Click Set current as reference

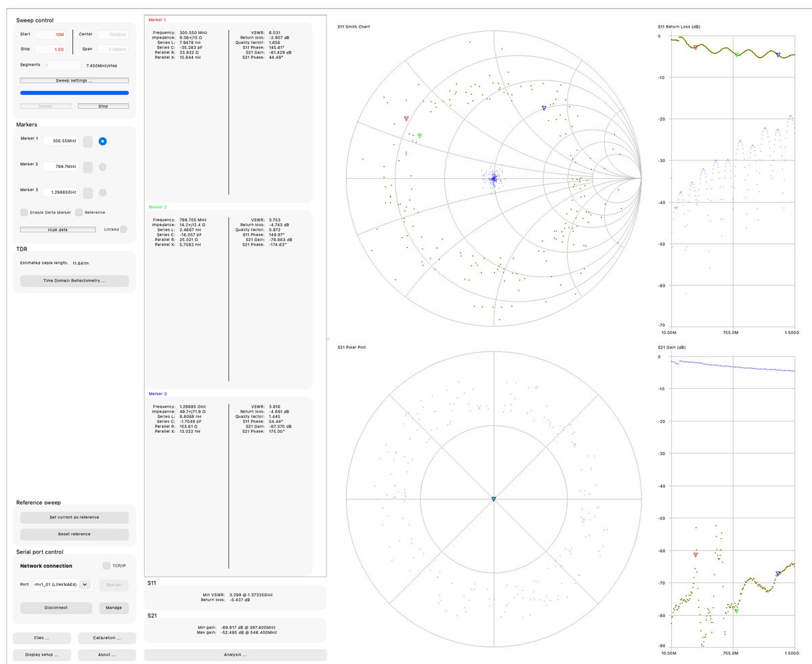pyautogui.click(x=74, y=518)
